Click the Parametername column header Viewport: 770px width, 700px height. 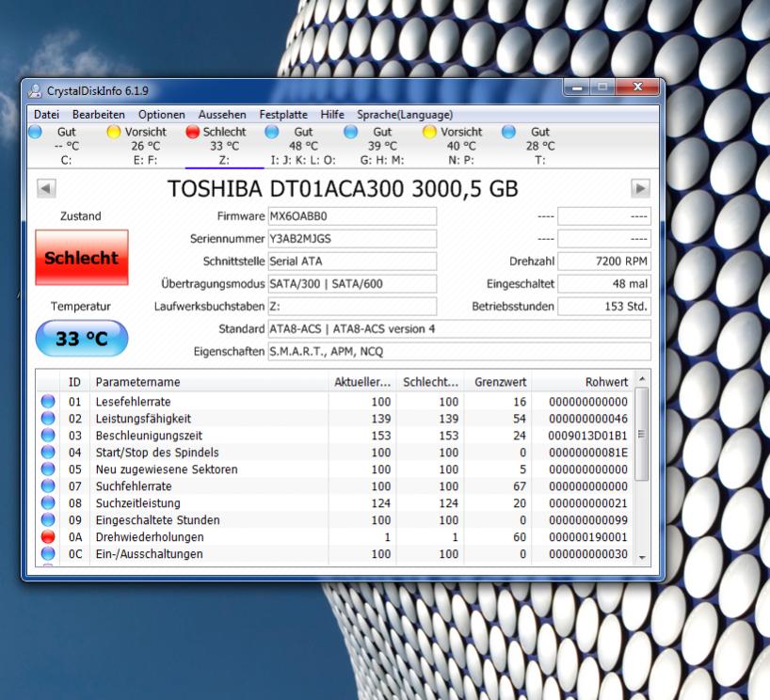coord(209,382)
